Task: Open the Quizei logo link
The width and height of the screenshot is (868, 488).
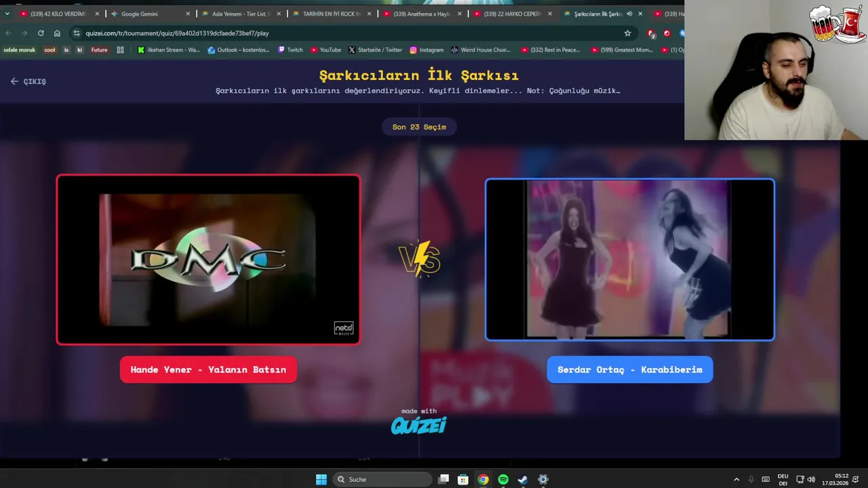Action: [x=418, y=425]
